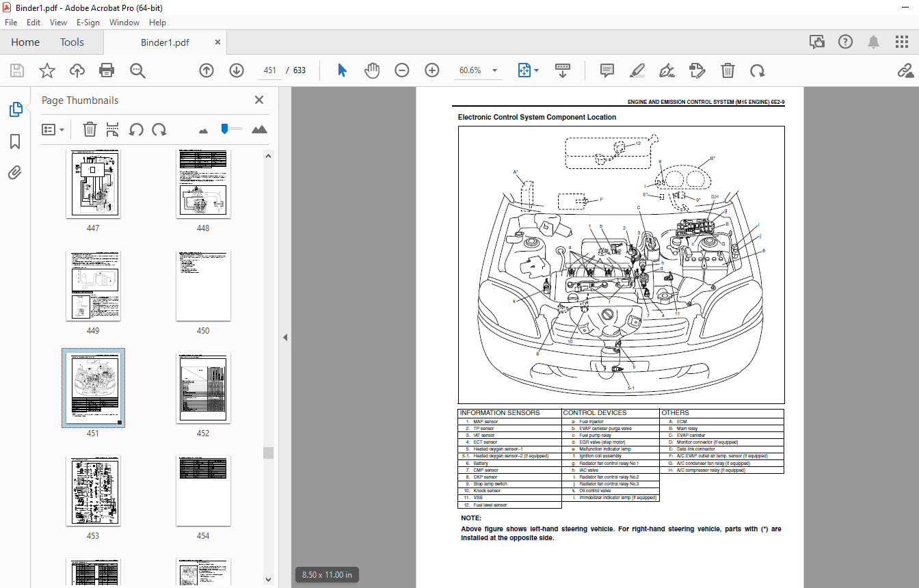Open the Help menu

point(157,22)
